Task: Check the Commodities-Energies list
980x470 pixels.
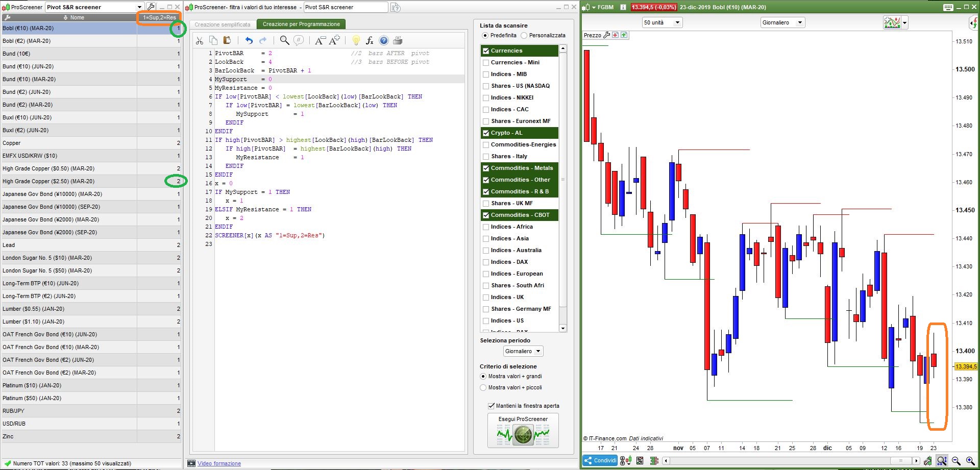Action: tap(486, 145)
